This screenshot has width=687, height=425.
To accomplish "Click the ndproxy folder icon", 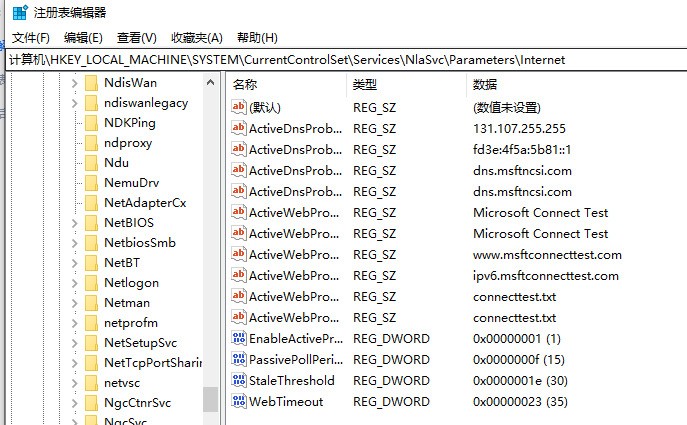I will pyautogui.click(x=91, y=143).
